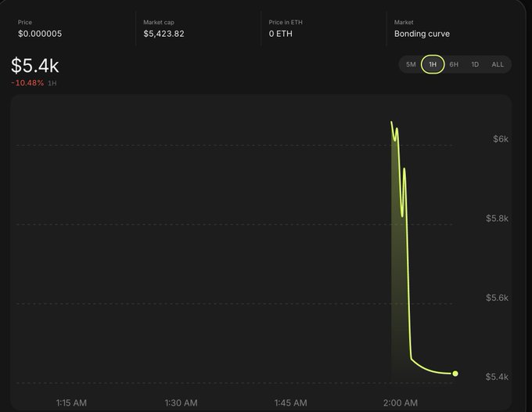The height and width of the screenshot is (412, 532).
Task: Click the 2:00 AM time label
Action: [x=401, y=403]
